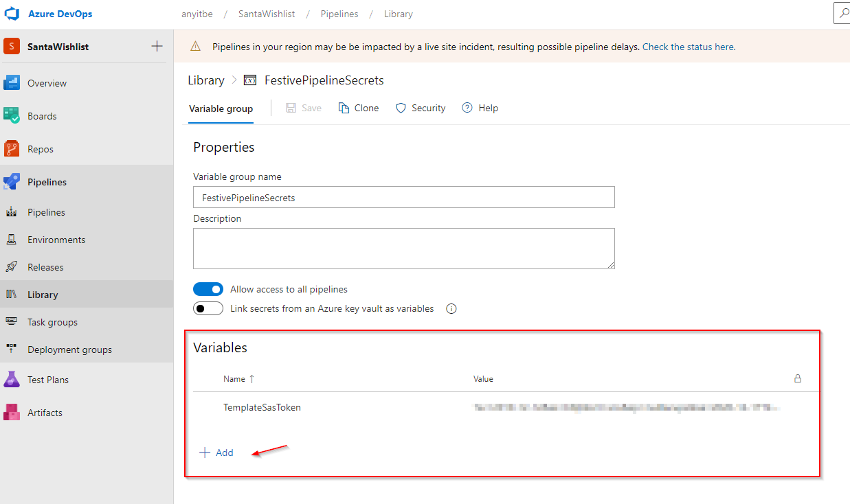Click the info icon next to key vault option

point(451,309)
